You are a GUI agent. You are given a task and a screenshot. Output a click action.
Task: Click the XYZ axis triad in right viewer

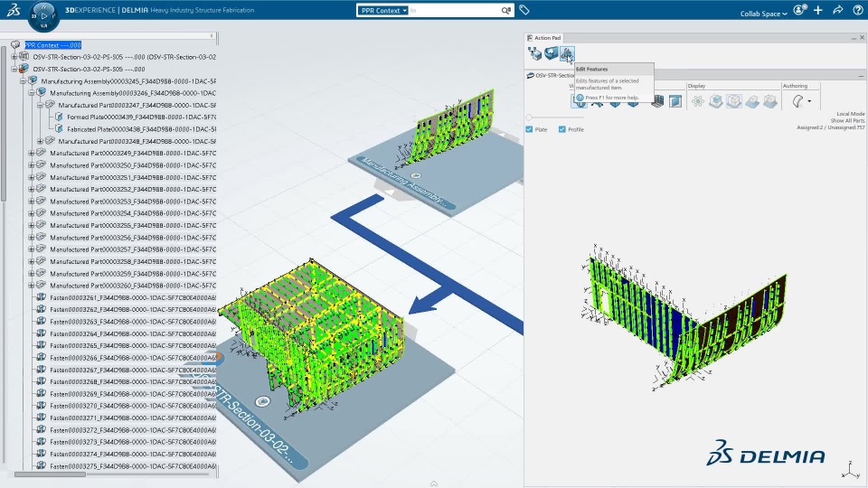point(850,470)
